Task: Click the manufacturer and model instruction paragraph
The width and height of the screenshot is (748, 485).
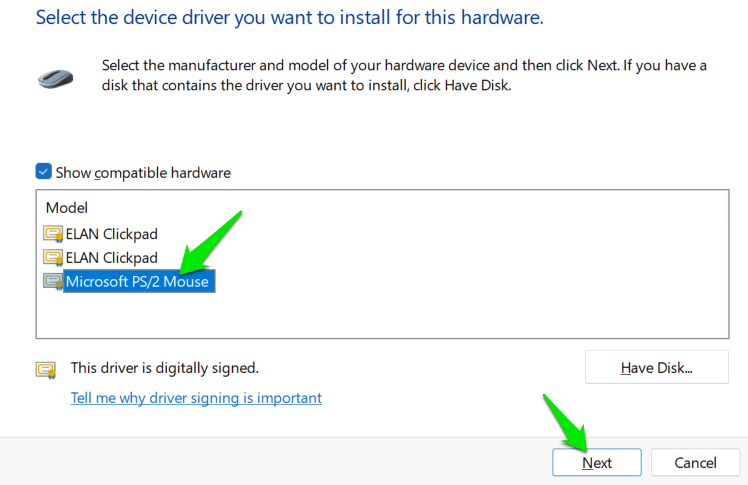Action: pyautogui.click(x=404, y=75)
